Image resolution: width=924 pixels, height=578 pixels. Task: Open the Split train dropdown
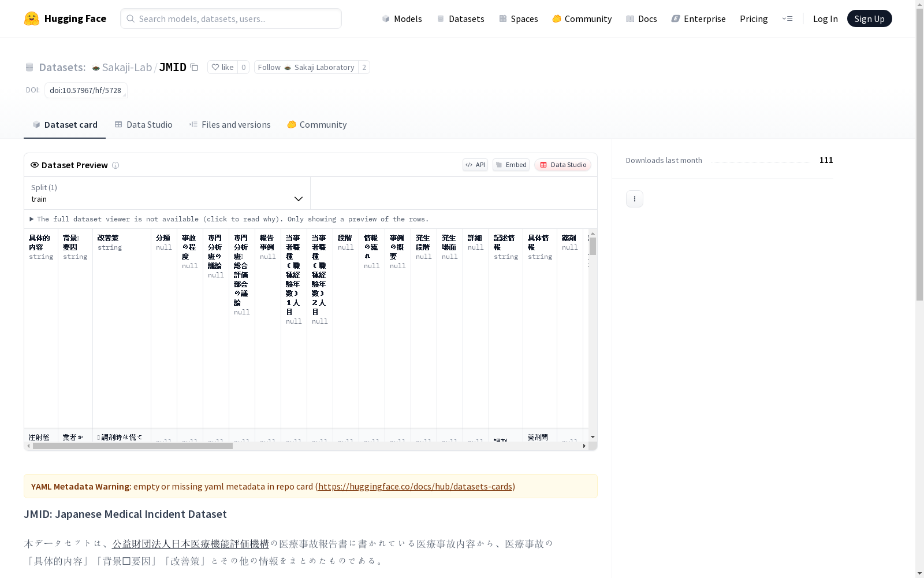(167, 193)
